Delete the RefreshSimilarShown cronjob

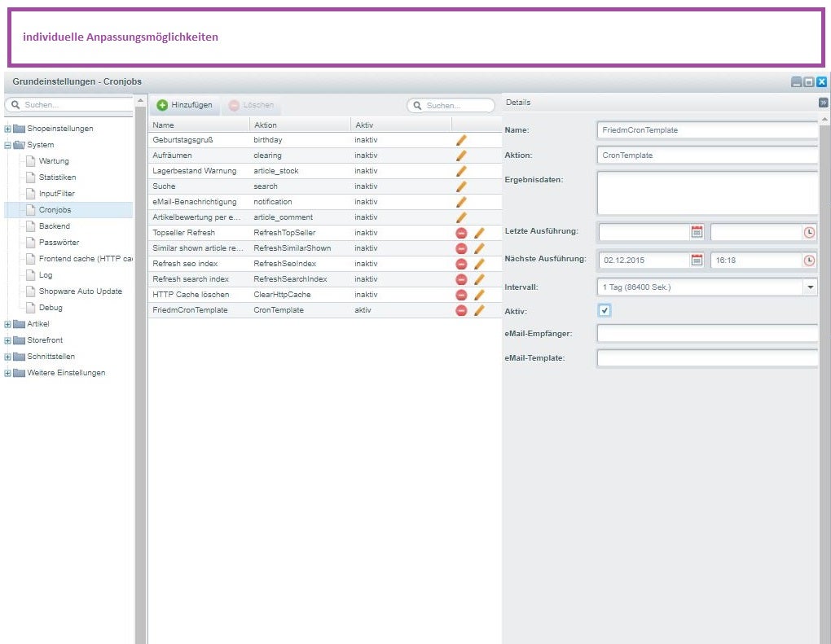(x=461, y=248)
